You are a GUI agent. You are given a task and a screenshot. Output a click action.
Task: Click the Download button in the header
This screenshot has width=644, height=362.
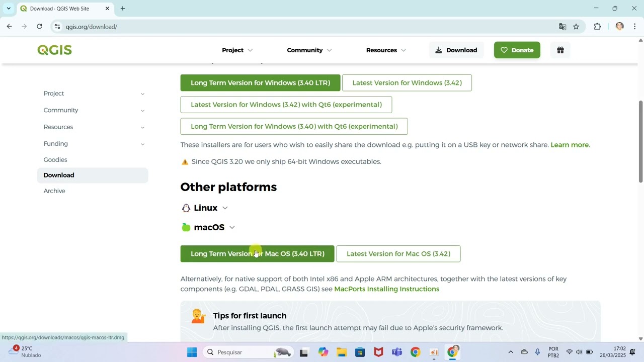456,50
